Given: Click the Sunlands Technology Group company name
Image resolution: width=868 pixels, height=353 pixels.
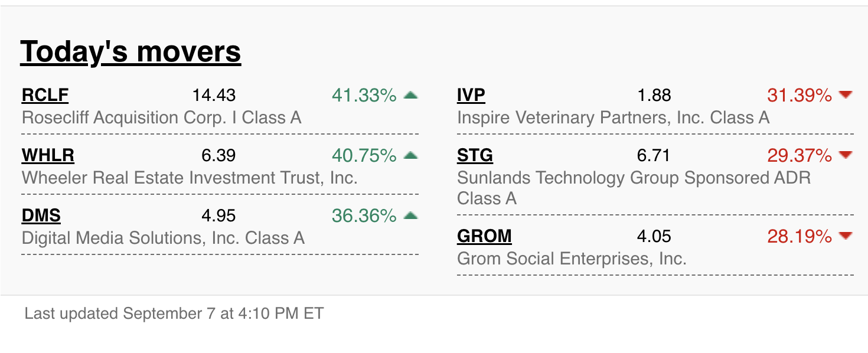Looking at the screenshot, I should tap(634, 178).
